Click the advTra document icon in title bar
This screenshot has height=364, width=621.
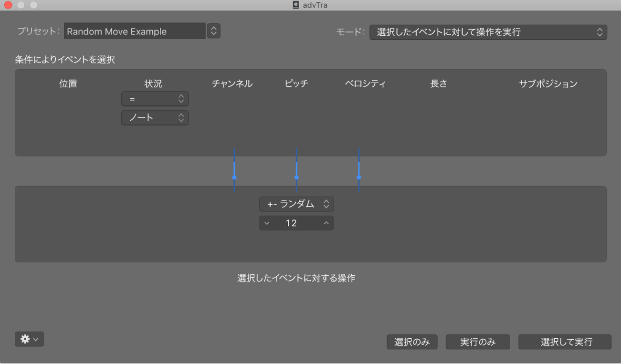pos(296,5)
